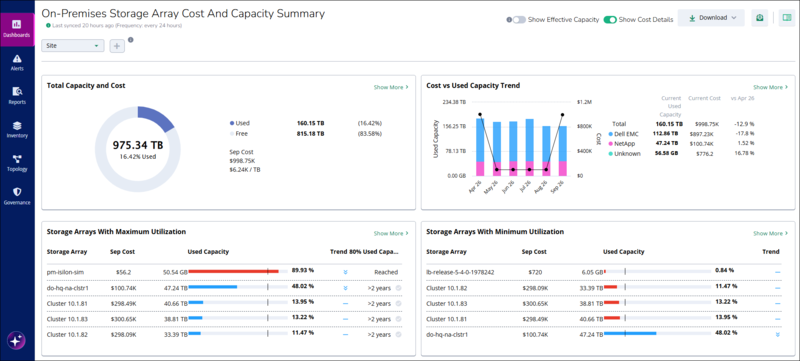Click the 975.34 TB total in donut center

point(138,146)
